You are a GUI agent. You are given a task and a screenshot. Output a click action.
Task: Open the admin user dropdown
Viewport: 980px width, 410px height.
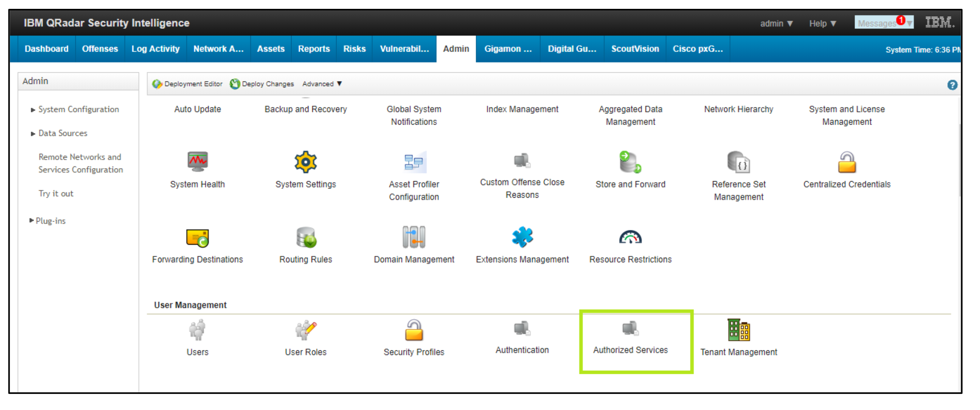coord(777,23)
